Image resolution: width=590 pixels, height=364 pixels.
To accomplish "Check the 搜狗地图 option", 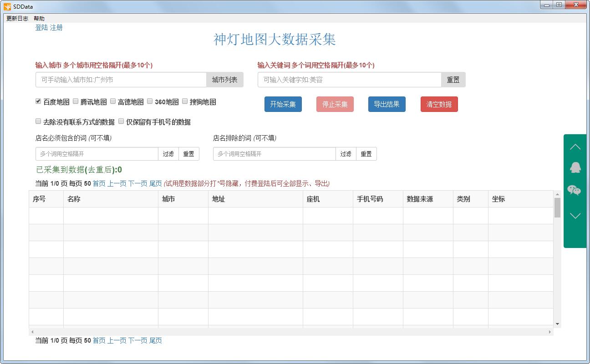I will [184, 101].
